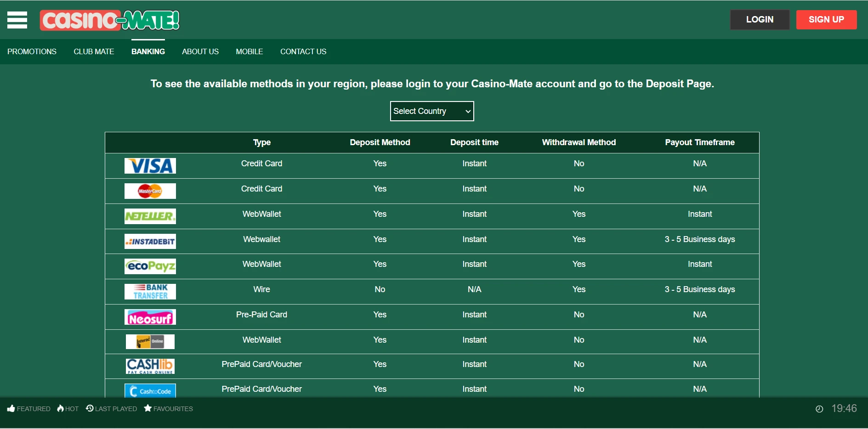Viewport: 868px width, 429px height.
Task: Click Neosurf's N/A payout cell
Action: click(700, 315)
